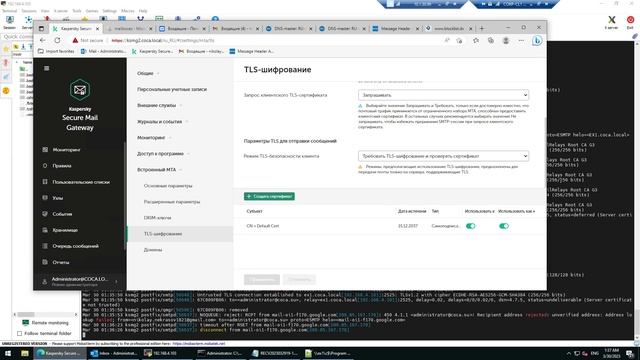Open browser Collections icon
640x360 pixels.
coord(491,40)
